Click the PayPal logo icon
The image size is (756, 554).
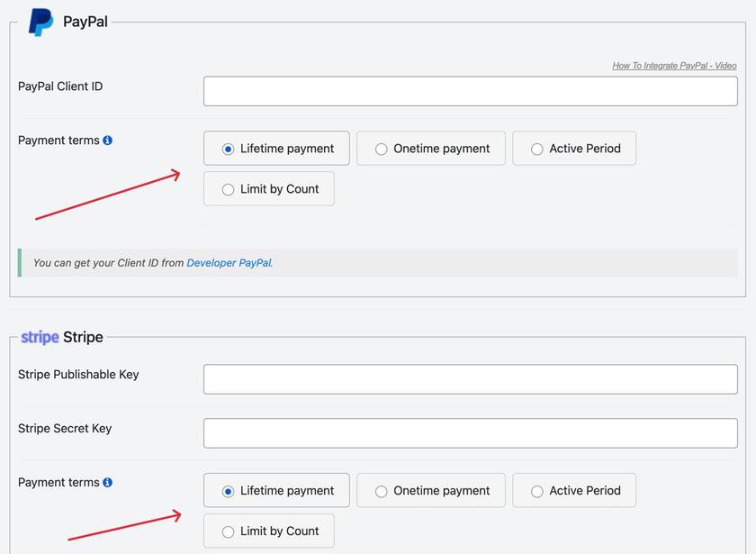click(x=40, y=22)
